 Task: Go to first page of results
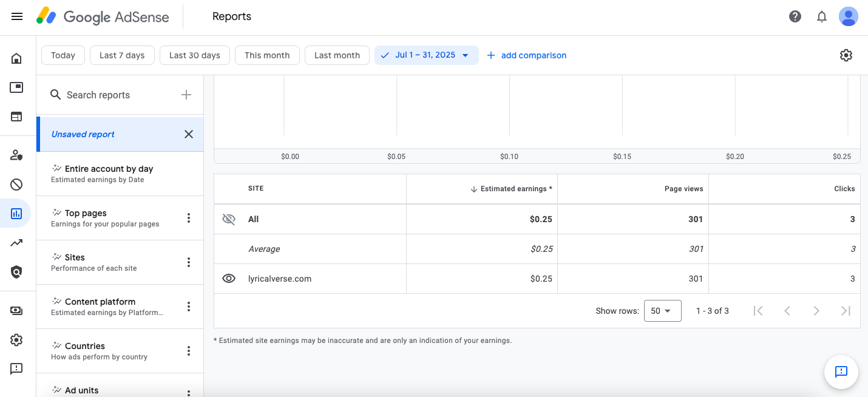(758, 311)
